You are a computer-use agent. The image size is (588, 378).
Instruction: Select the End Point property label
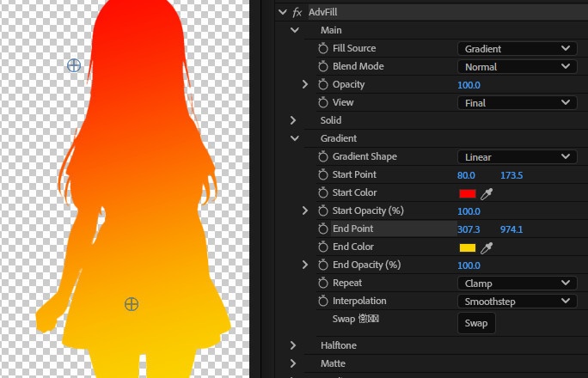pos(352,229)
